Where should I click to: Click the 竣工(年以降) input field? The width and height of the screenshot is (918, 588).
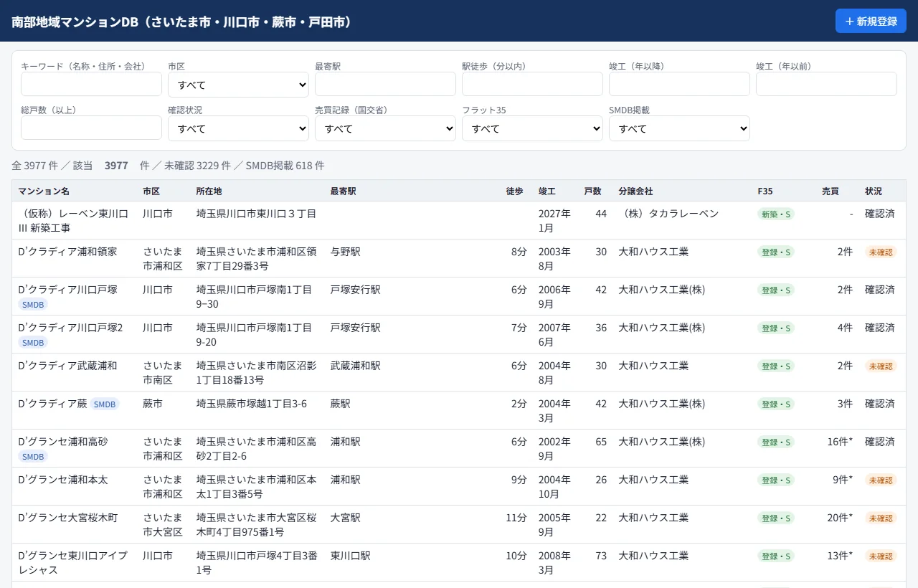point(679,84)
